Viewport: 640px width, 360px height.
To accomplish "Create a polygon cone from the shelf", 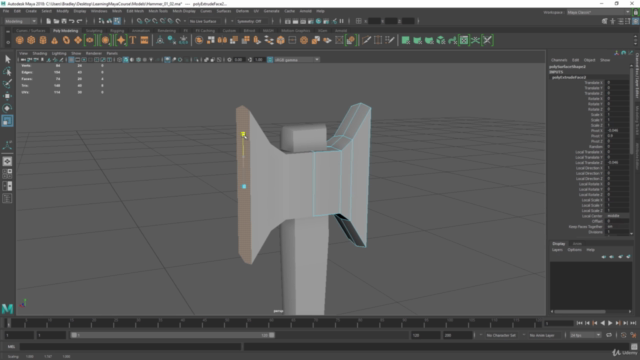I will (54, 40).
